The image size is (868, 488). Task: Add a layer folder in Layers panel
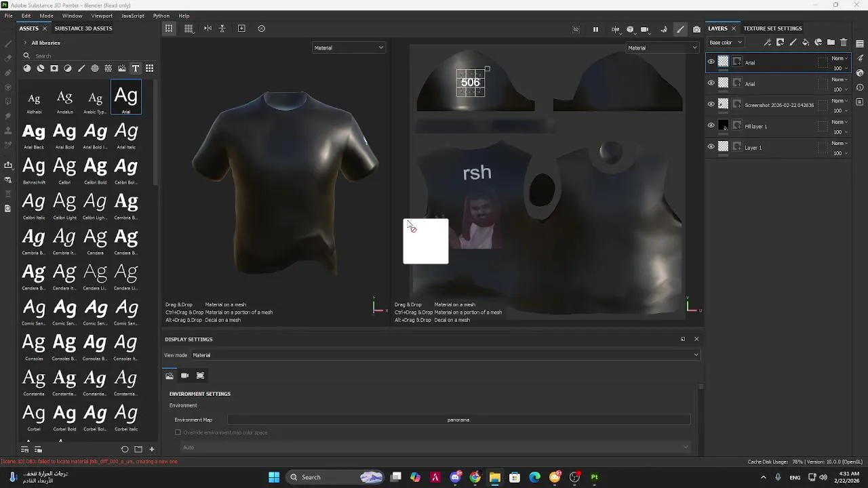831,43
